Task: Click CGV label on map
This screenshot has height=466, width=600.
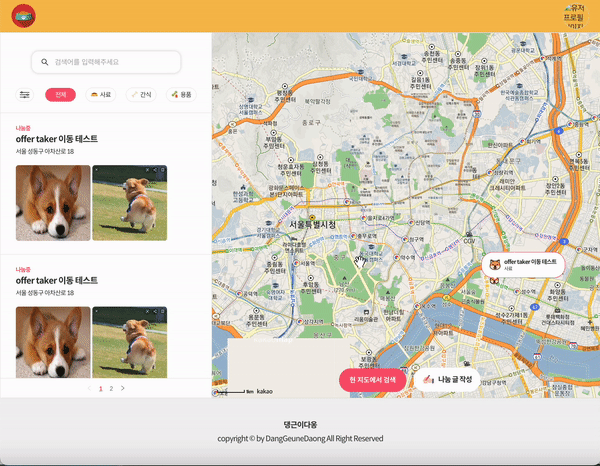Action: tap(469, 241)
